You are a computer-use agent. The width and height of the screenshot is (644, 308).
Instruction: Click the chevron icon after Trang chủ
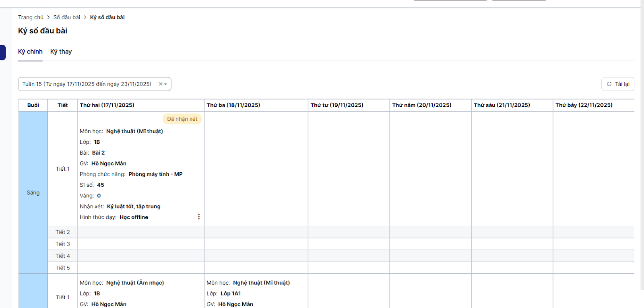coord(48,17)
